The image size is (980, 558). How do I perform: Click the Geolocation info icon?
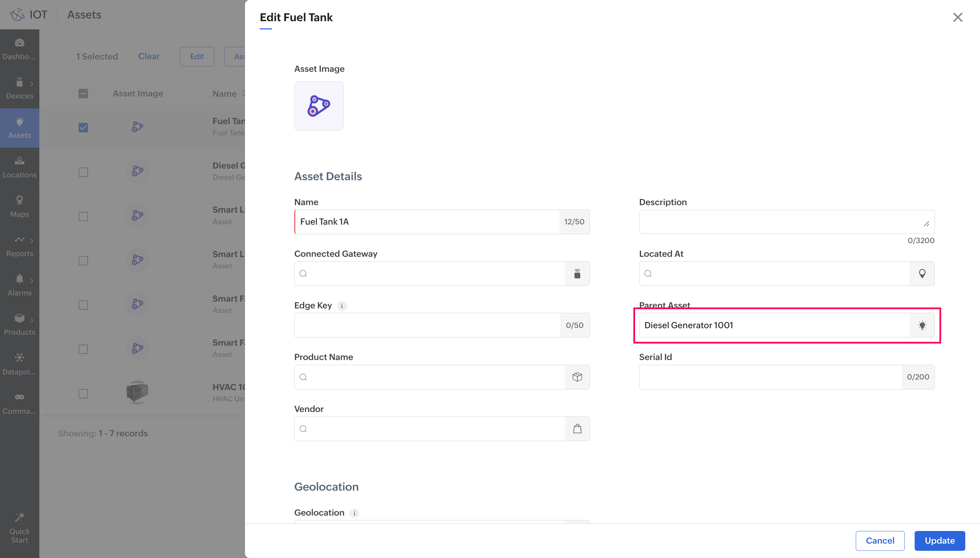click(x=354, y=513)
